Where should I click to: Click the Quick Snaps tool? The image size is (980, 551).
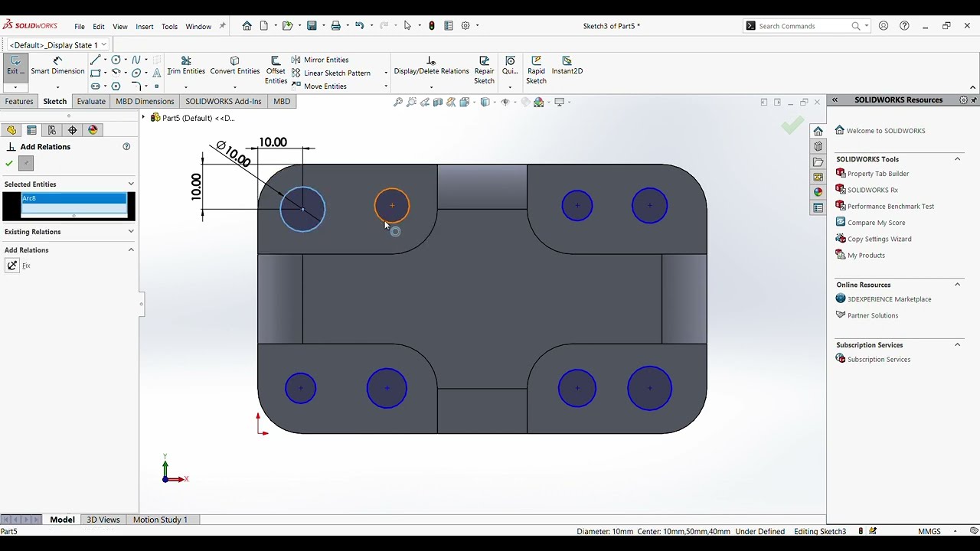pyautogui.click(x=510, y=66)
